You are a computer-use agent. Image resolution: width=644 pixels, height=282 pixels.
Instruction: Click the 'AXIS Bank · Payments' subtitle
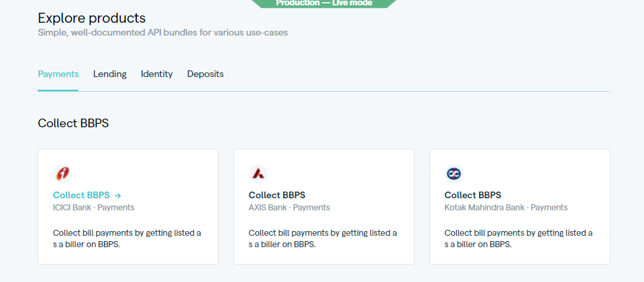coord(289,208)
